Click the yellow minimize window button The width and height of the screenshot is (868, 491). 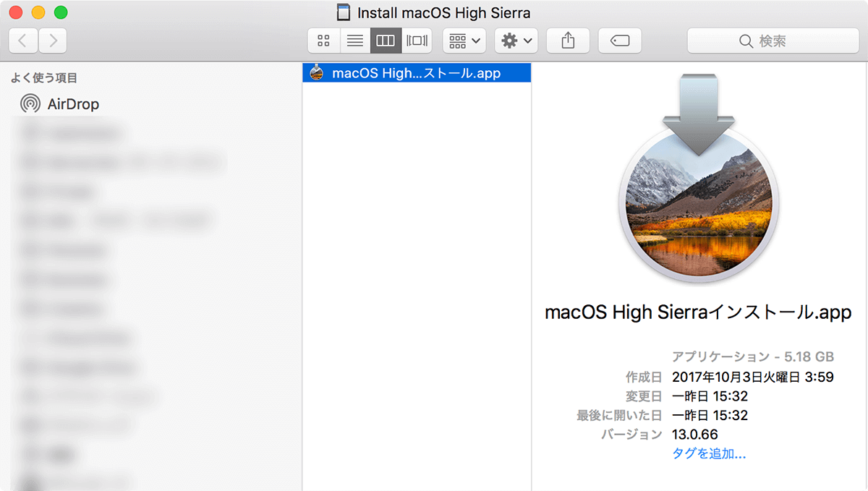click(x=38, y=12)
